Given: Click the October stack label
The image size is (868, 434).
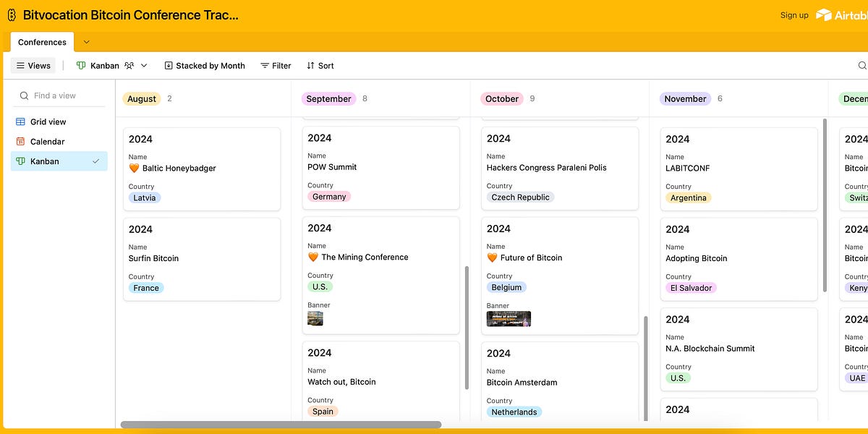Looking at the screenshot, I should coord(502,99).
